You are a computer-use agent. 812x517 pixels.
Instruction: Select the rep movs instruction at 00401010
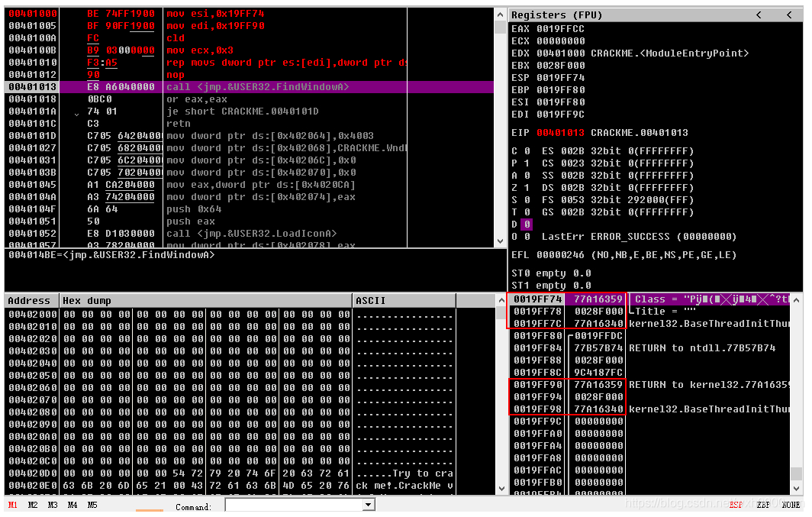(249, 63)
